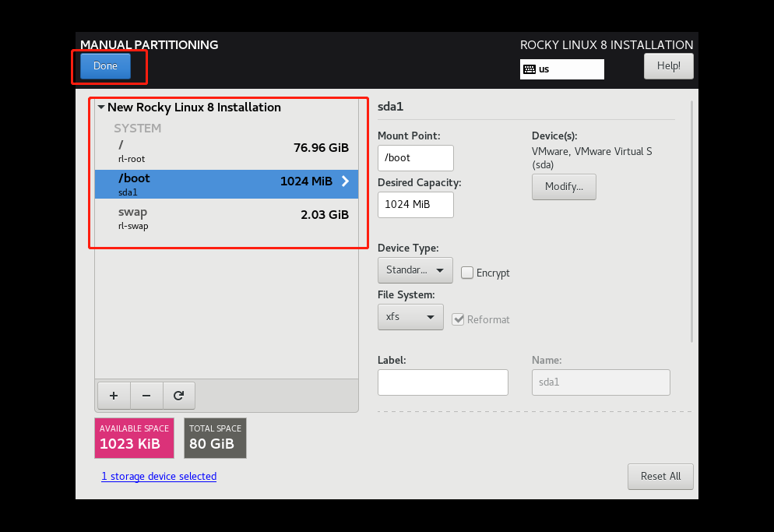Open the Help! button
Screen dimensions: 774x532
point(668,66)
